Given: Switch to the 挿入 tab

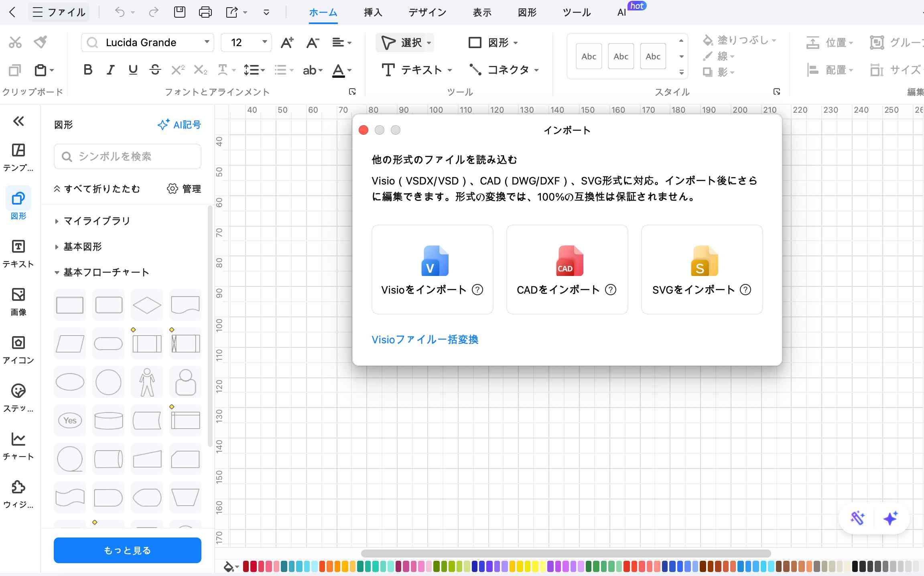Looking at the screenshot, I should [x=373, y=12].
